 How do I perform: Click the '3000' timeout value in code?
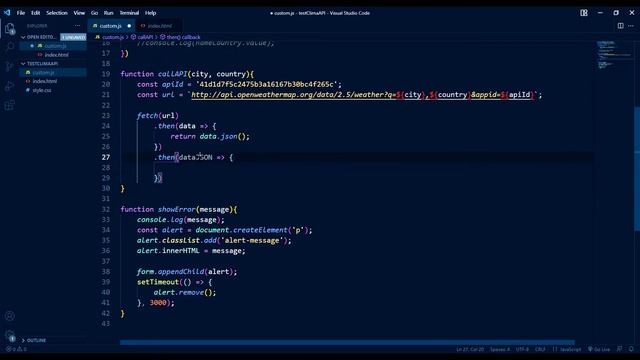(x=158, y=303)
